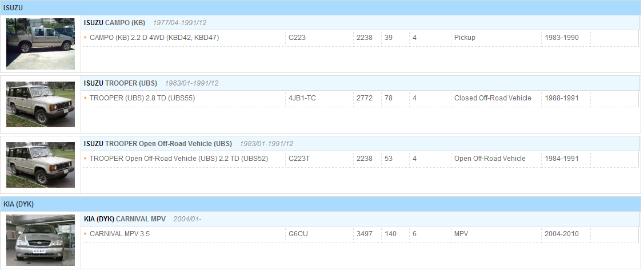Viewport: 644px width, 271px height.
Task: Click year range 1984-1991
Action: point(562,159)
